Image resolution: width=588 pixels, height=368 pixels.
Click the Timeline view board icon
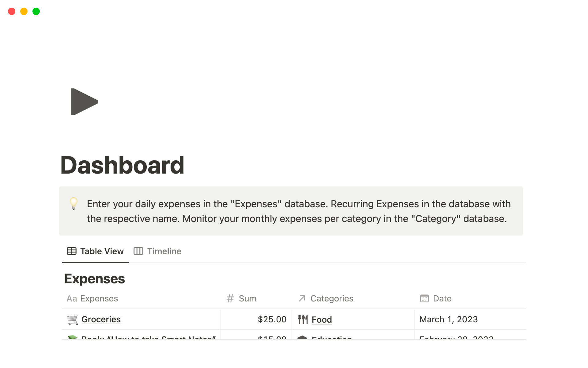point(138,251)
